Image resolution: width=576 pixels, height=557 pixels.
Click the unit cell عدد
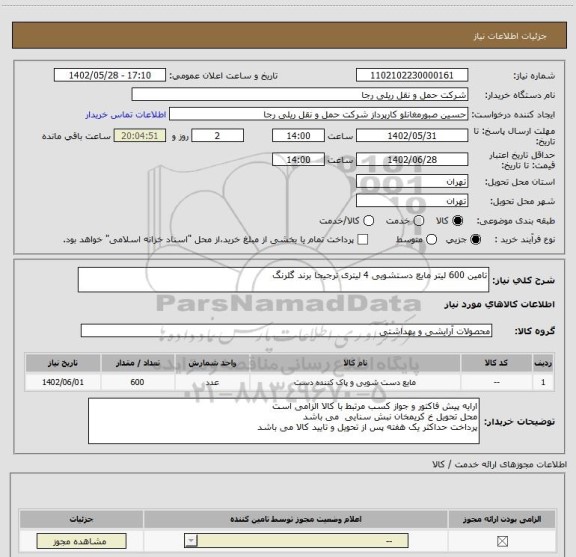coord(212,382)
